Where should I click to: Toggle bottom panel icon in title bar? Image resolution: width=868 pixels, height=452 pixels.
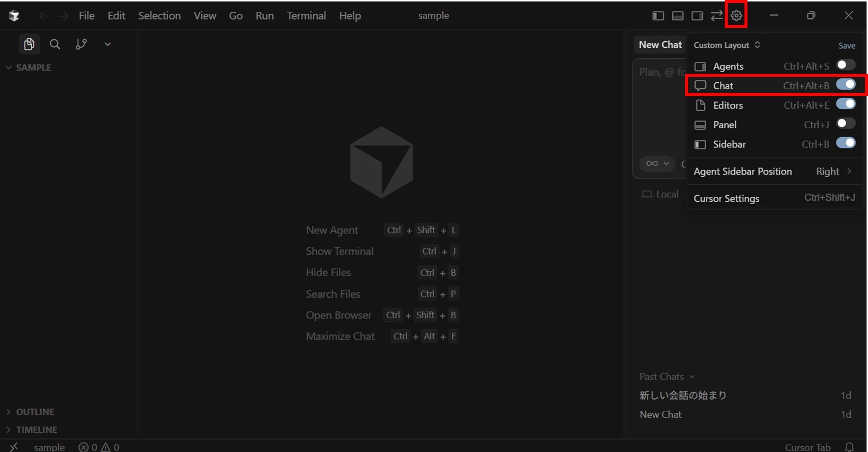pyautogui.click(x=677, y=16)
